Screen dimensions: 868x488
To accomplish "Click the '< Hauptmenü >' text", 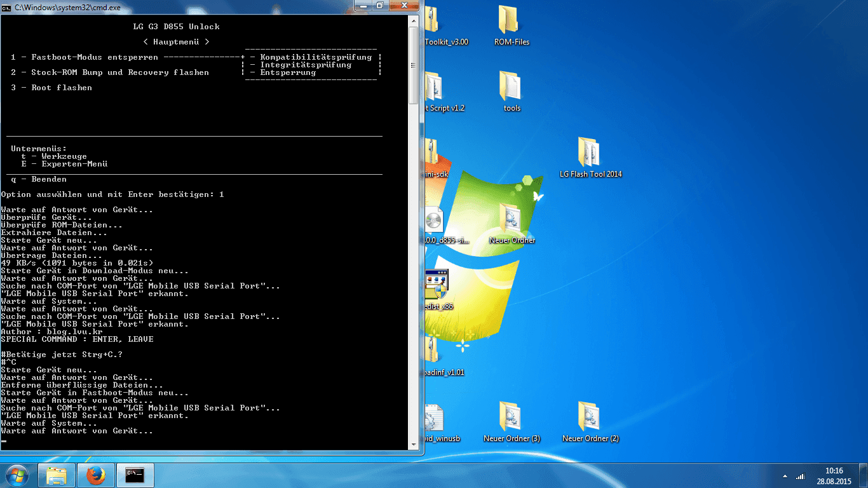I will point(176,42).
